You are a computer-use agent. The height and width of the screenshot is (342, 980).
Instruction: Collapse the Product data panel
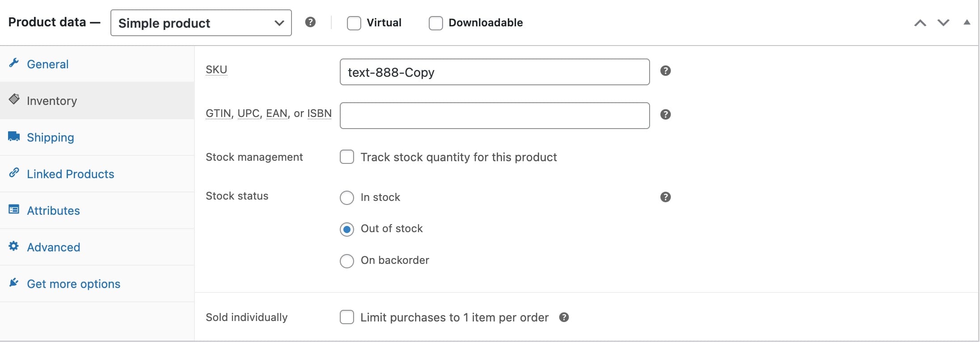point(967,22)
